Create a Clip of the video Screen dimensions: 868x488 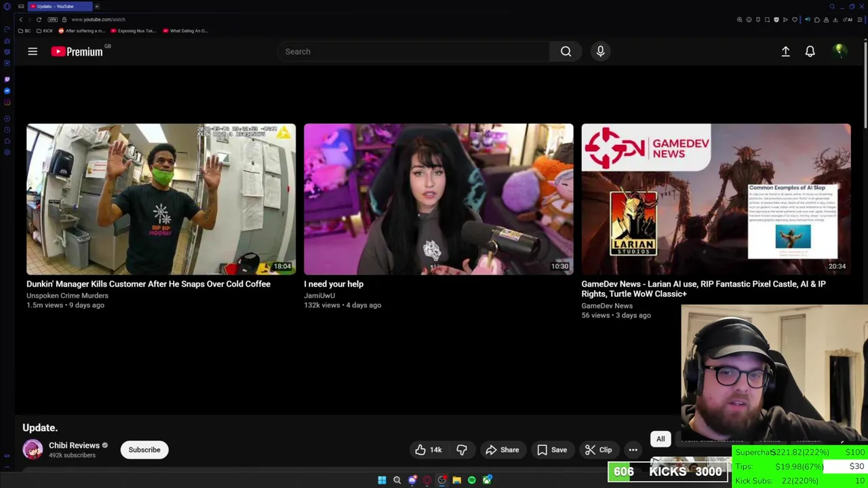tap(598, 450)
